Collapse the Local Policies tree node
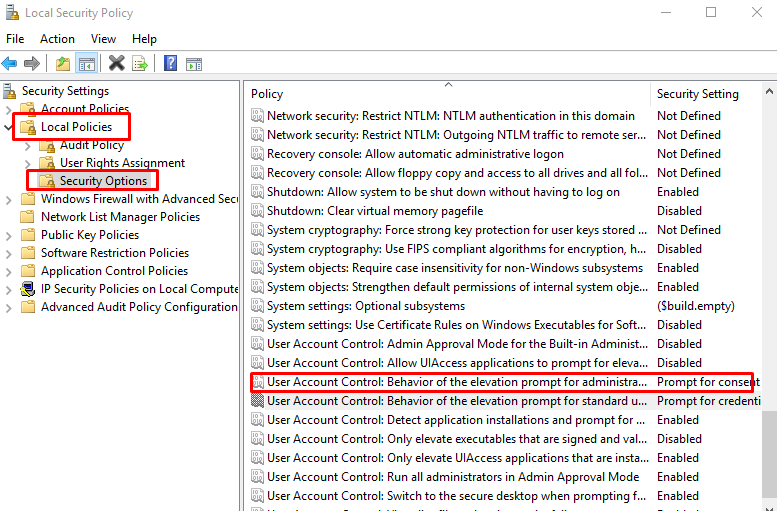This screenshot has width=777, height=511. [x=8, y=127]
